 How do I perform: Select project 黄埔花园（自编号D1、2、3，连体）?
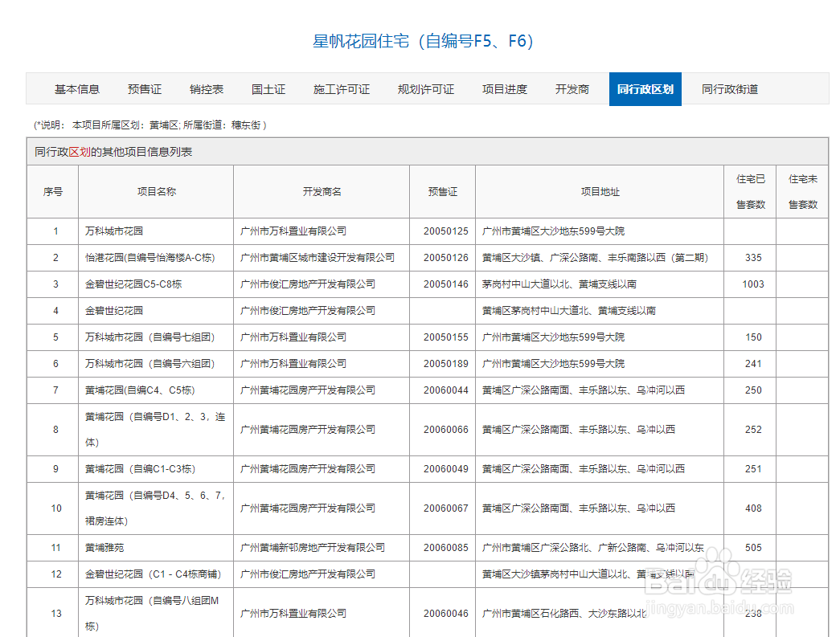click(155, 429)
